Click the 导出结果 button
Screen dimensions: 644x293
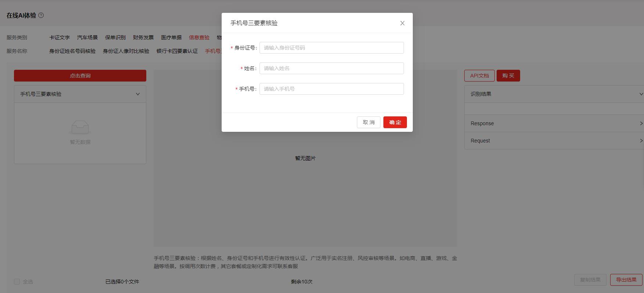pos(626,280)
